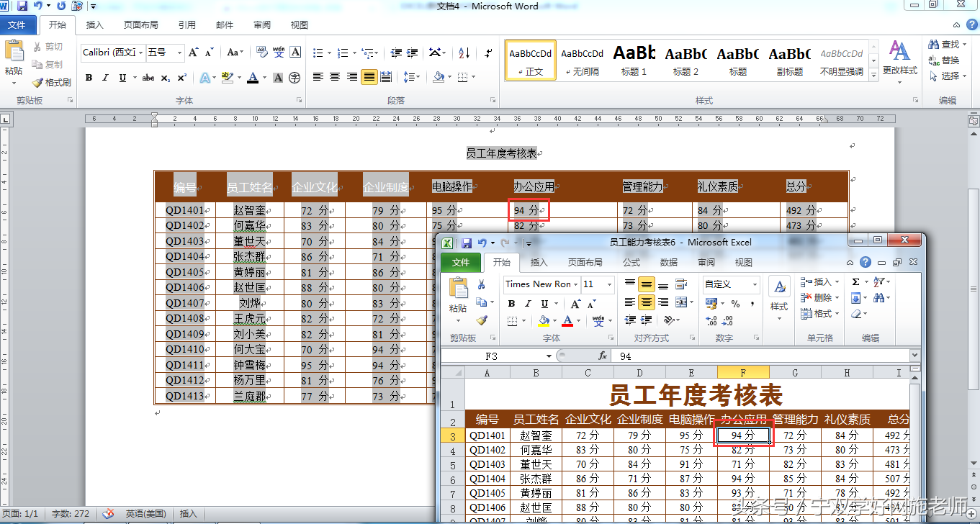Toggle Bold in Excel font group
The height and width of the screenshot is (524, 980).
tap(511, 304)
